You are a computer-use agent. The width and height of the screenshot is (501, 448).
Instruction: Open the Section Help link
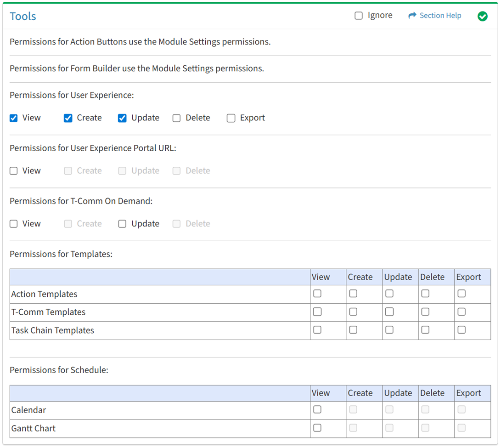click(440, 16)
